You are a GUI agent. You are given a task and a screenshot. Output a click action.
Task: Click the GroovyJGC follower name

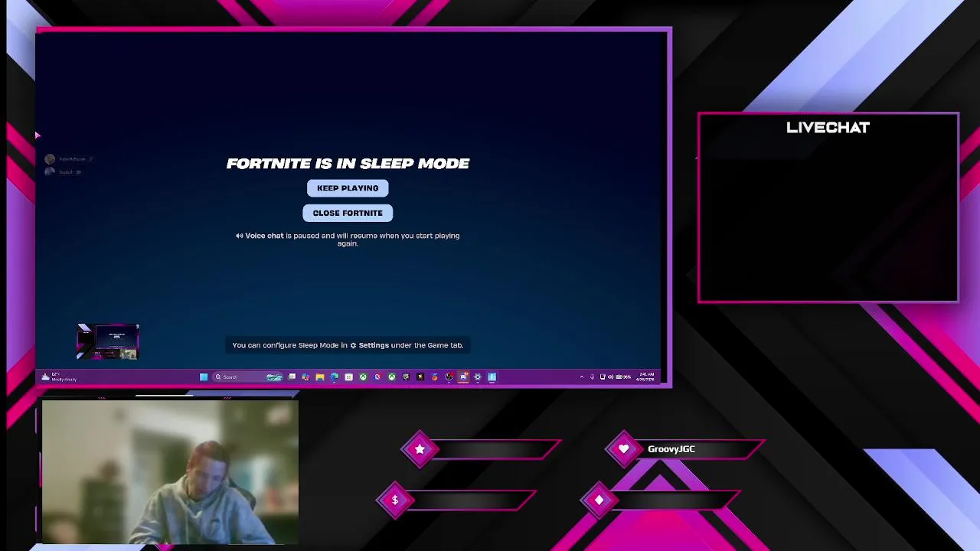pos(671,449)
